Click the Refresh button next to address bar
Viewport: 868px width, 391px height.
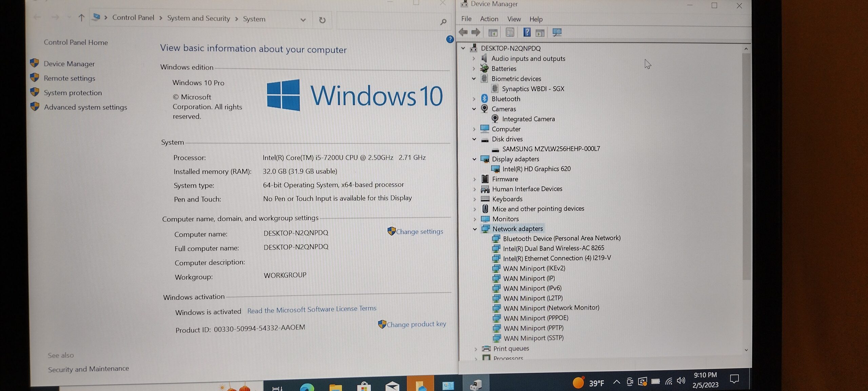coord(322,20)
